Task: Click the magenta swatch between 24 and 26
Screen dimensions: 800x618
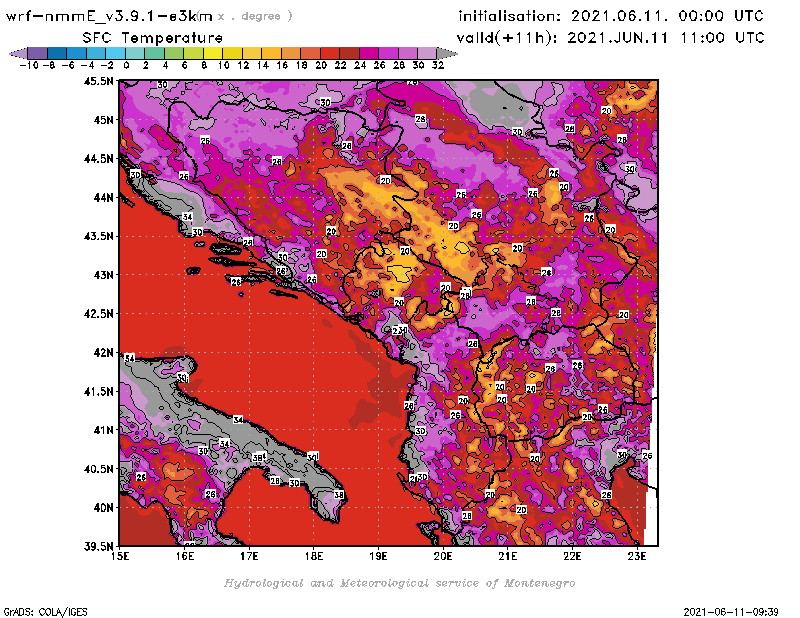Action: tap(368, 54)
